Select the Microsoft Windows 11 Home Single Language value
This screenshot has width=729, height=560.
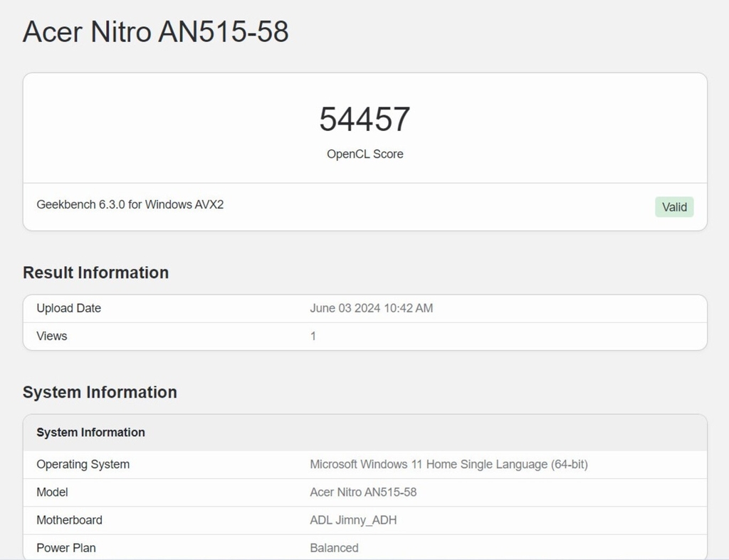coord(449,464)
